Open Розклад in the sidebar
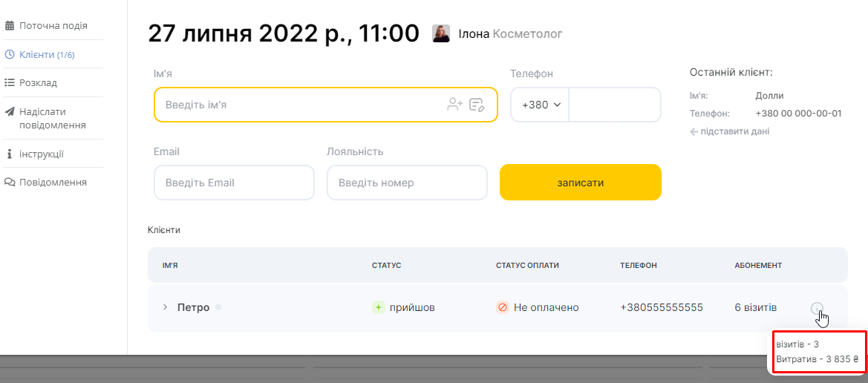Viewport: 868px width, 383px height. coord(38,82)
